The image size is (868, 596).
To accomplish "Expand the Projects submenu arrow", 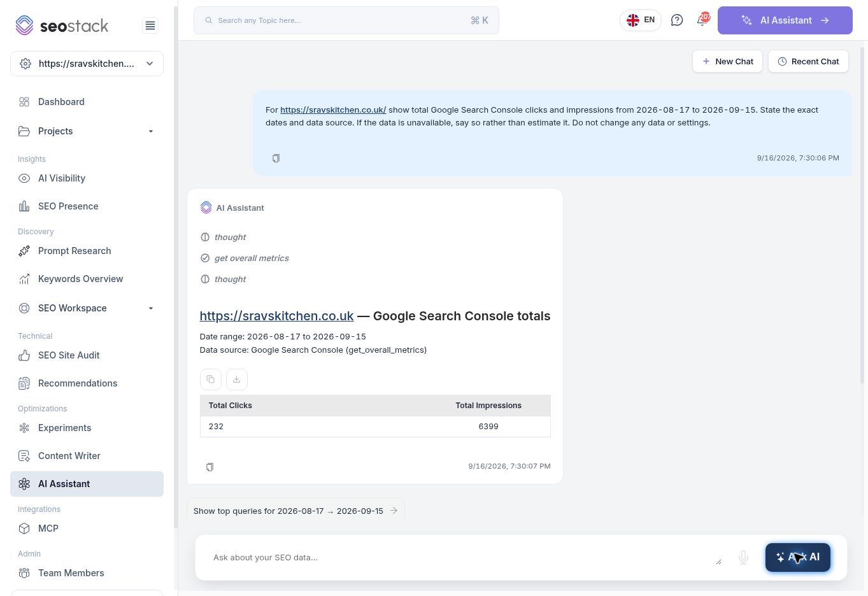I will tap(151, 131).
